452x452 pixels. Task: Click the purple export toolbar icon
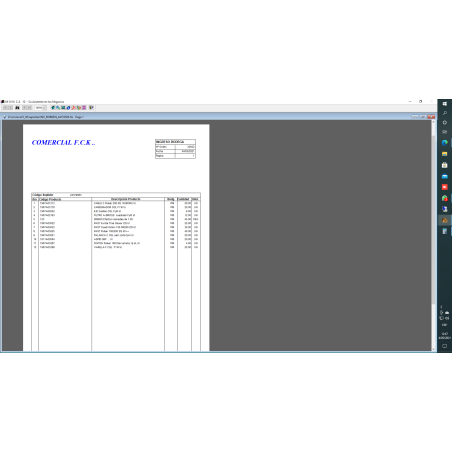pyautogui.click(x=84, y=108)
